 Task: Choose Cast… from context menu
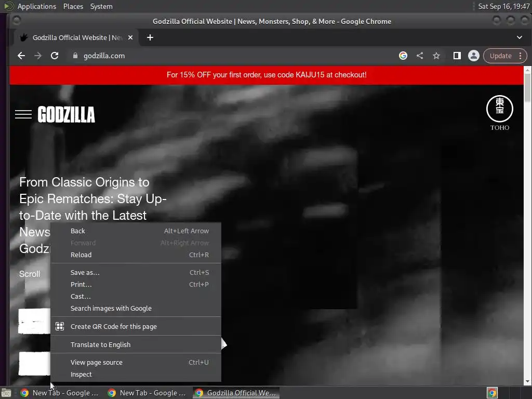pyautogui.click(x=136, y=296)
